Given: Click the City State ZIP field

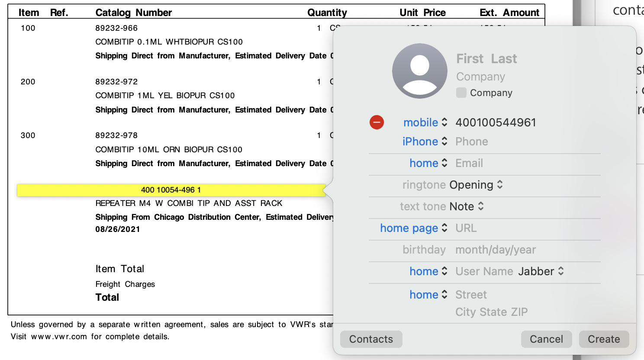Looking at the screenshot, I should tap(492, 312).
